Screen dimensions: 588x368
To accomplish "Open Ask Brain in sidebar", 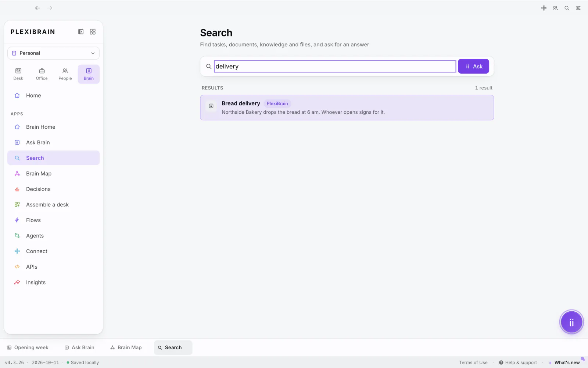I will [53, 142].
